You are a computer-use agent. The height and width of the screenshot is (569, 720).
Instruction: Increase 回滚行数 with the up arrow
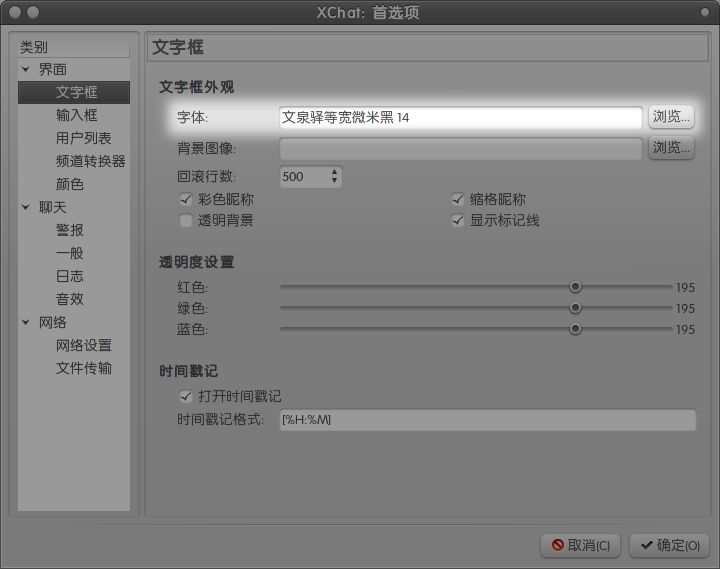(334, 172)
